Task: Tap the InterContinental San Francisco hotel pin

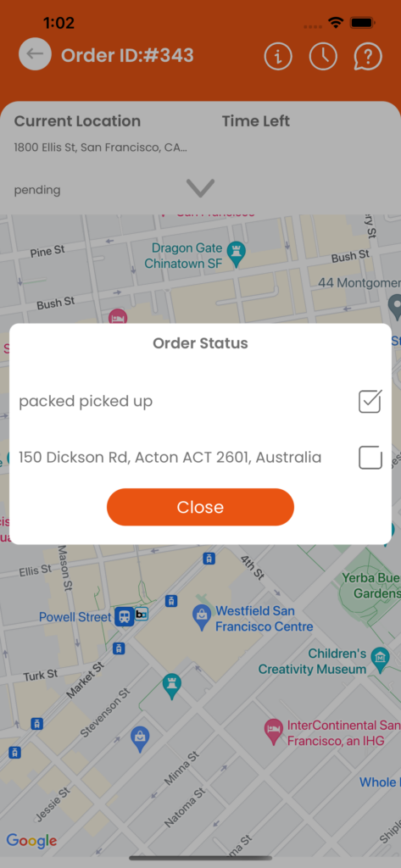Action: tap(274, 727)
